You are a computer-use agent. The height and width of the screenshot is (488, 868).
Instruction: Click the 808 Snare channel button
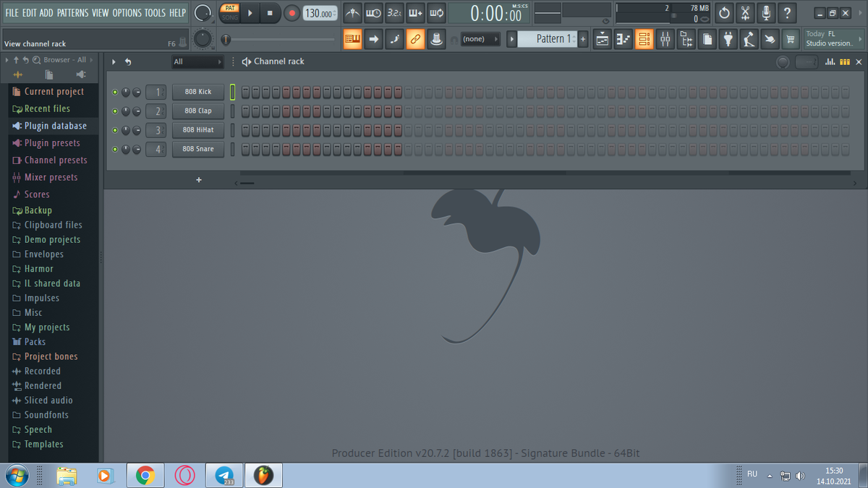pyautogui.click(x=198, y=149)
